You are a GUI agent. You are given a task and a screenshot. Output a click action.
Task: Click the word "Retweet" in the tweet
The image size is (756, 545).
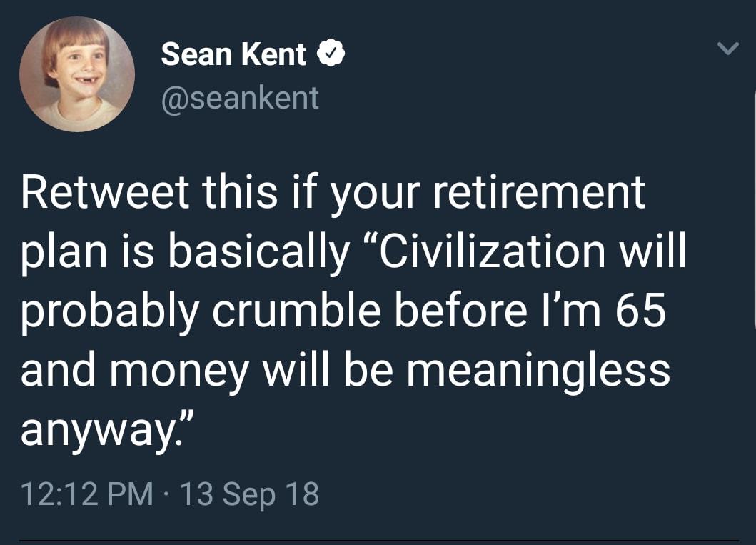[106, 194]
